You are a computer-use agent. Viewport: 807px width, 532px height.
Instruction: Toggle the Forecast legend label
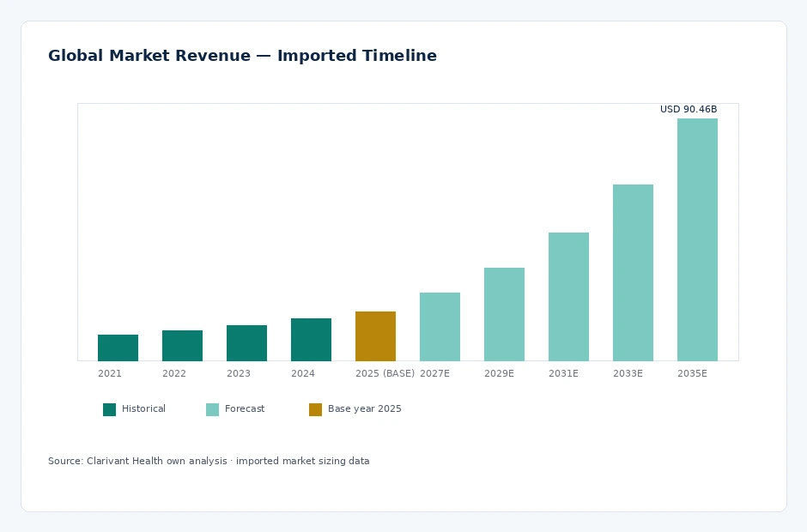tap(245, 409)
